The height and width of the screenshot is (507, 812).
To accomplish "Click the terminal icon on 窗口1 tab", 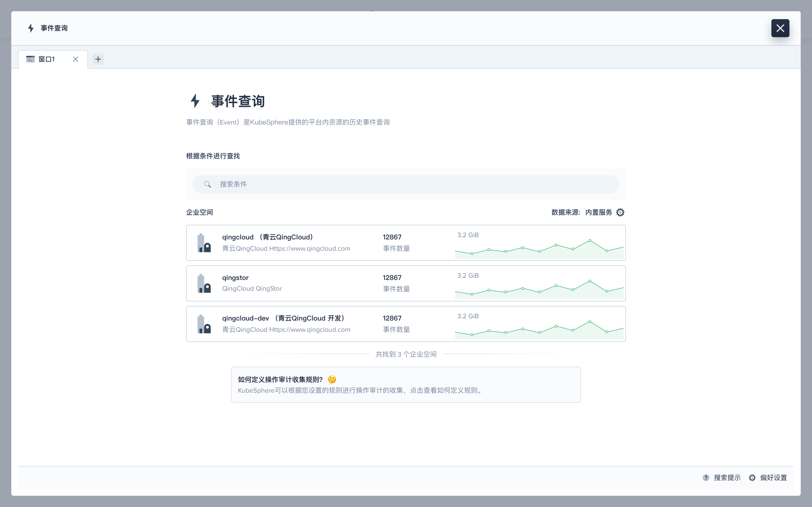I will tap(30, 59).
